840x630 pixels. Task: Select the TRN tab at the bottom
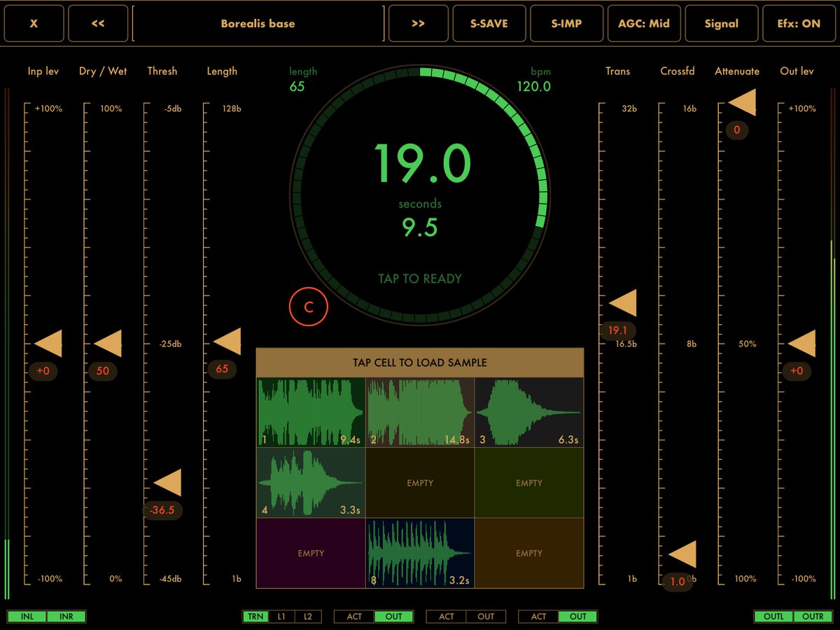point(255,616)
